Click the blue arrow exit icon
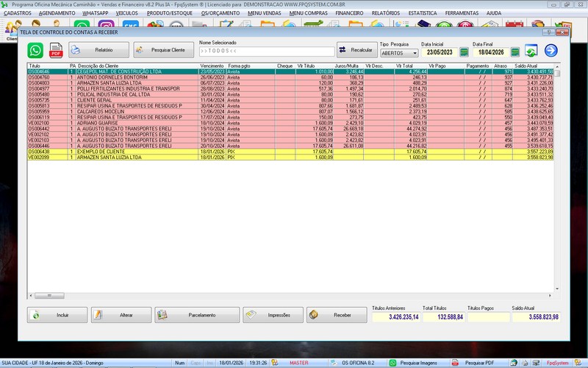Image resolution: width=588 pixels, height=368 pixels. pyautogui.click(x=551, y=50)
